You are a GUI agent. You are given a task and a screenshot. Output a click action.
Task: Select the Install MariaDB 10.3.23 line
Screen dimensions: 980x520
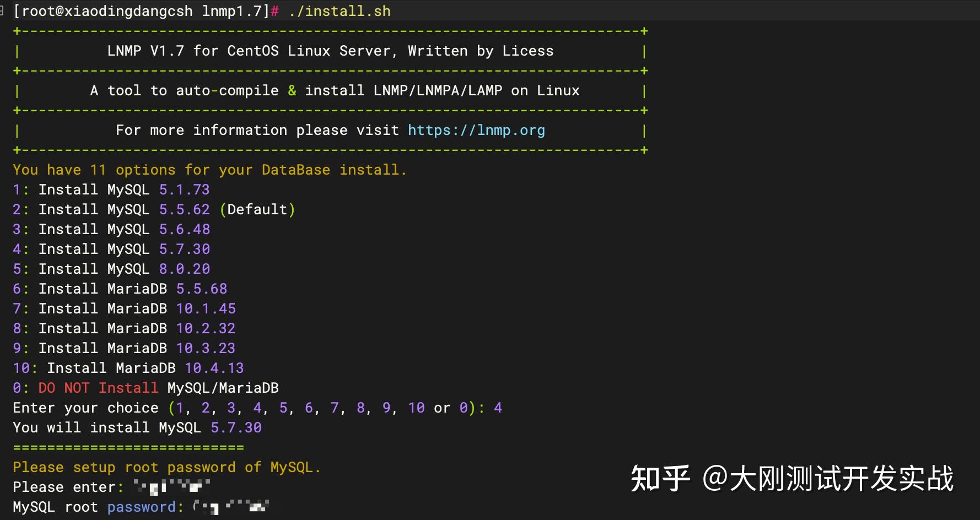pos(125,349)
